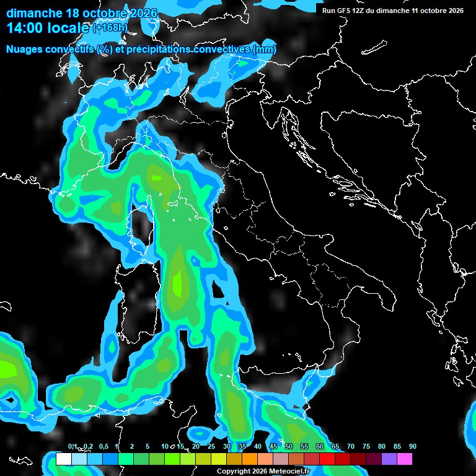
Task: Click the '35' legend label
Action: pos(242,446)
